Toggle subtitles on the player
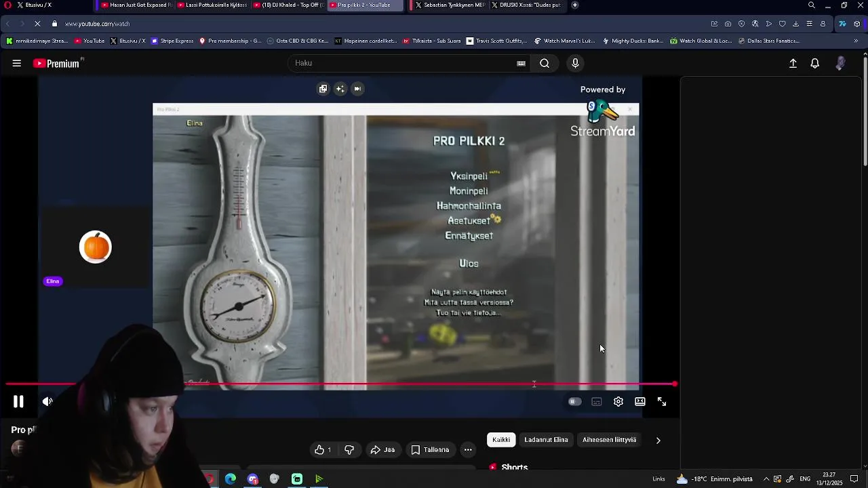The height and width of the screenshot is (488, 868). tap(597, 401)
